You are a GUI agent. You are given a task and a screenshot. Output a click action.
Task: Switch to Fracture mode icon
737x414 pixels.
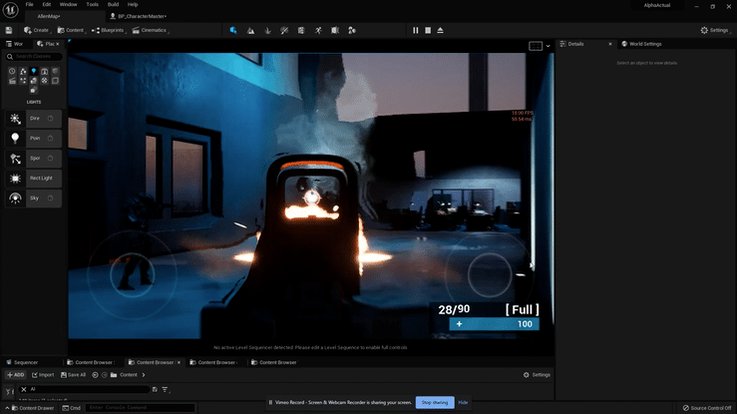pos(335,30)
